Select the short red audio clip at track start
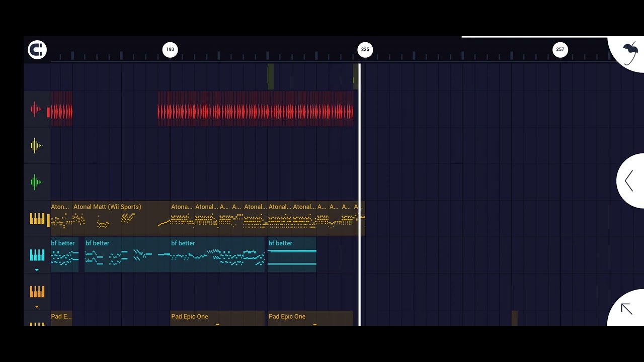 click(x=61, y=109)
